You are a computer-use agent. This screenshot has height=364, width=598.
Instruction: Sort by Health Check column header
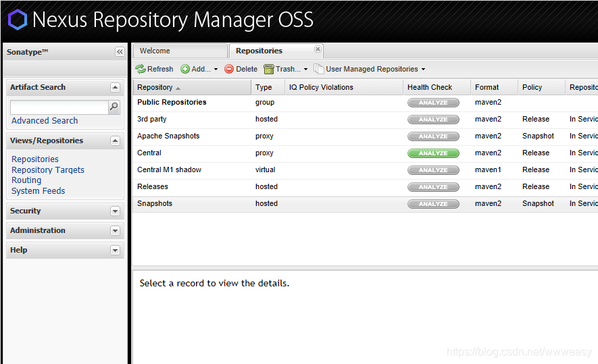(x=437, y=87)
